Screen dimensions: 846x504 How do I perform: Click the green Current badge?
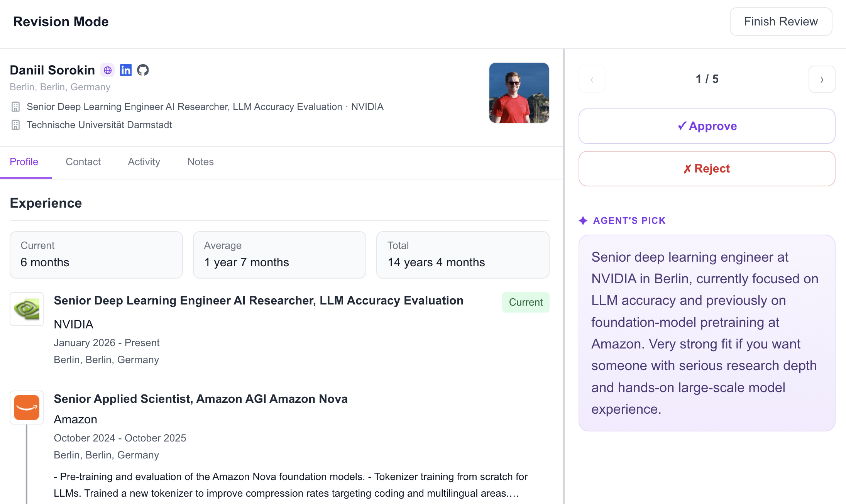tap(526, 302)
